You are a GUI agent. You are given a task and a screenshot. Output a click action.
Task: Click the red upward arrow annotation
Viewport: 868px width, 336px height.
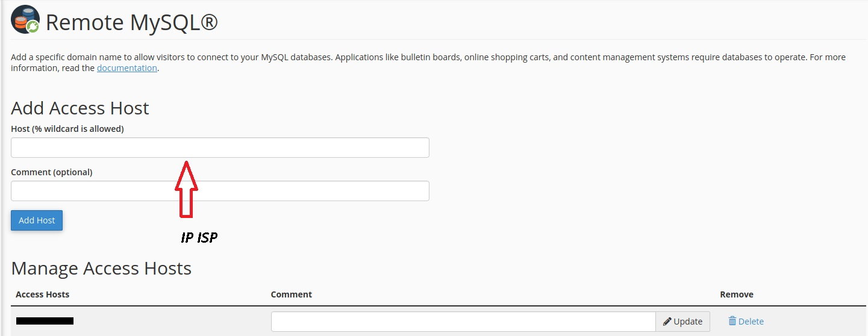(x=186, y=188)
